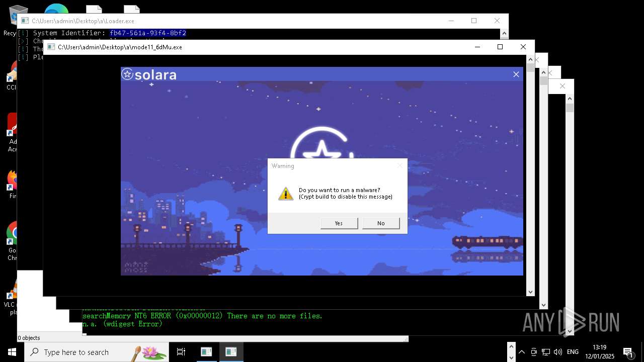The width and height of the screenshot is (644, 362).
Task: Click scroll-down arrow in mode11_6dMu.exe window
Action: pos(530,292)
